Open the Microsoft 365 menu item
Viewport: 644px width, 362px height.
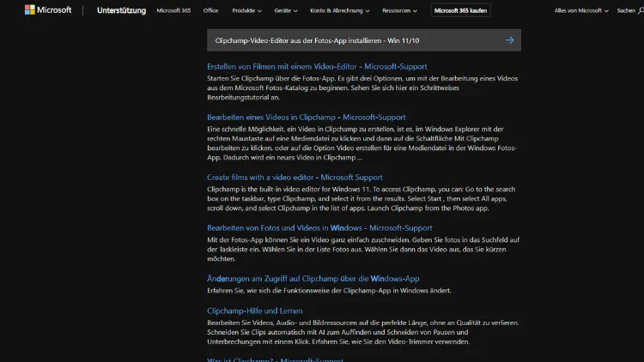tap(173, 10)
